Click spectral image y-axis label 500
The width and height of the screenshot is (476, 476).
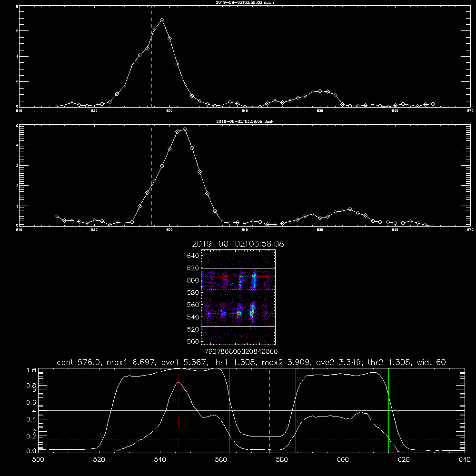point(193,341)
